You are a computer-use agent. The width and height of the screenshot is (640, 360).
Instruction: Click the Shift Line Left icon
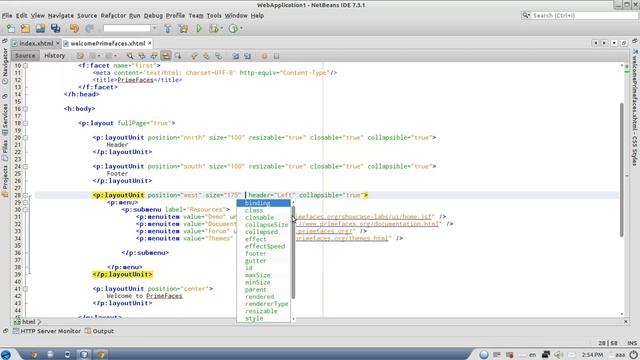pyautogui.click(x=236, y=56)
